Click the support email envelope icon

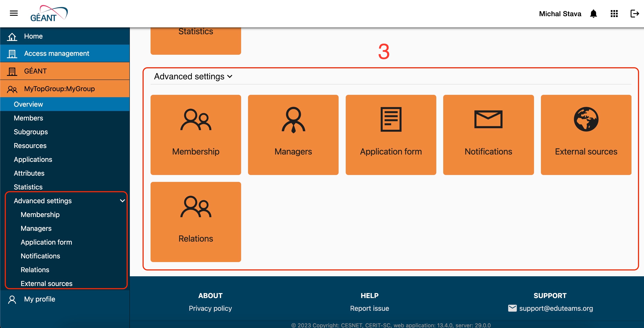pyautogui.click(x=512, y=308)
